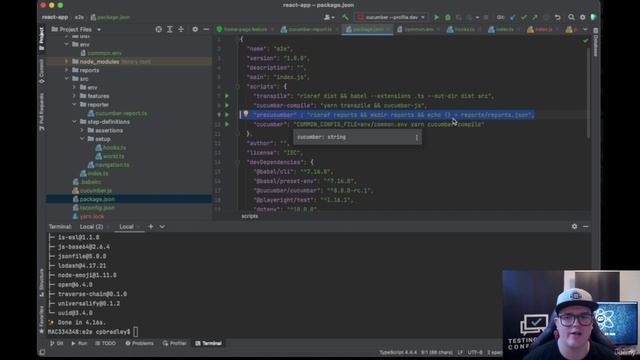
Task: Hide the Terminal panel with minus icon
Action: [586, 226]
